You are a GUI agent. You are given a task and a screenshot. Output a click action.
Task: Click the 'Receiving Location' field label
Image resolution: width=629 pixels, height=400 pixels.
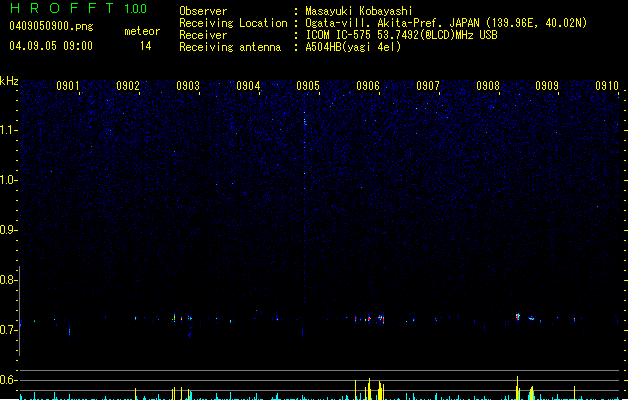coord(233,23)
